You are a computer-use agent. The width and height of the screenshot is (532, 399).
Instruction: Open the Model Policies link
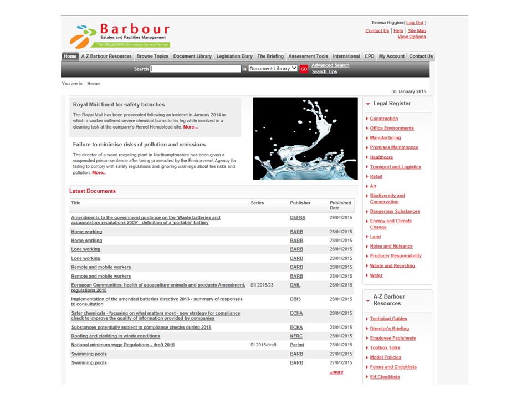pos(386,357)
